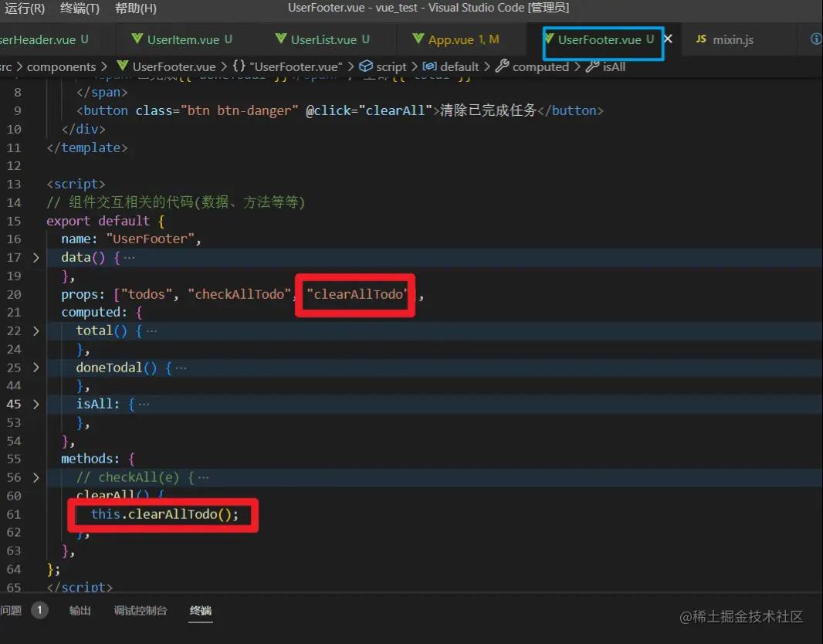Click the Vue icon on UserItem.vue tab
This screenshot has height=644, width=823.
(x=137, y=39)
